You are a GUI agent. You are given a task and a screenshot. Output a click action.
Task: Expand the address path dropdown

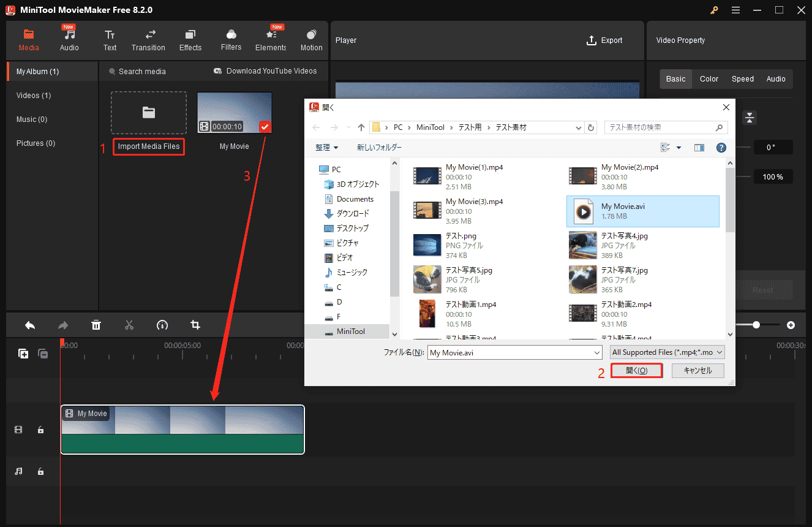tap(579, 127)
